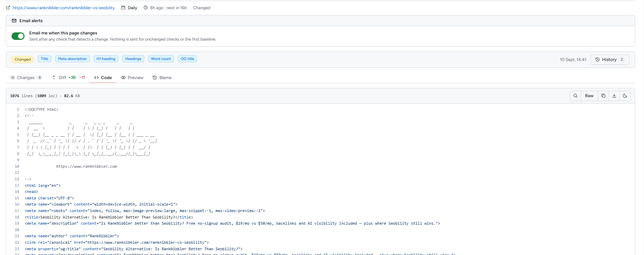Screen dimensions: 644x255
Task: Toggle off Email me when this page changes
Action: coord(18,36)
